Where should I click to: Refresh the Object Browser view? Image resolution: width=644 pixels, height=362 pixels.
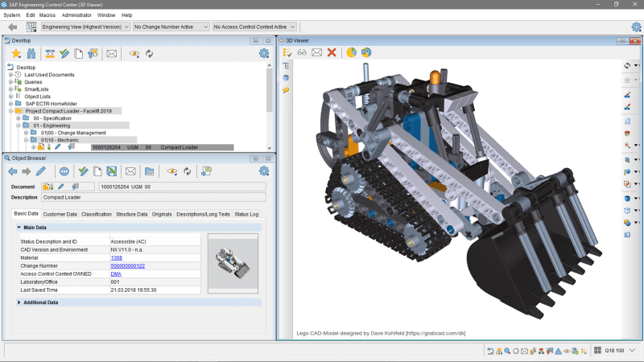tap(188, 171)
